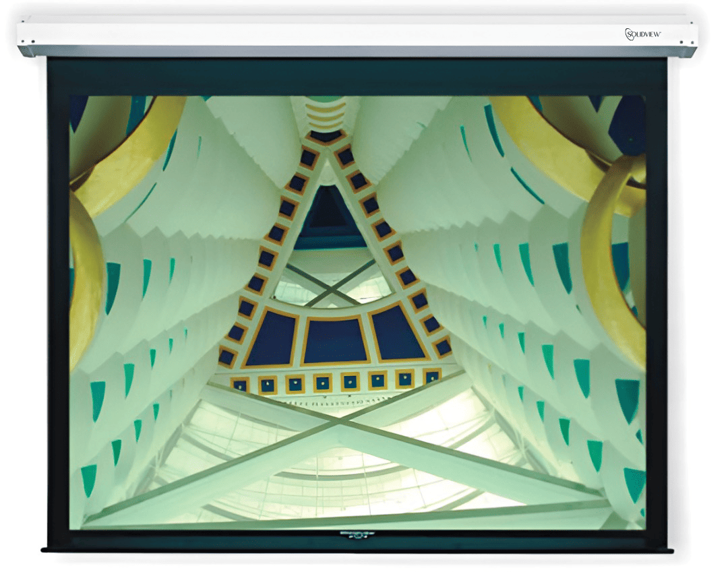This screenshot has width=728, height=572.
Task: Select the projected ceiling architecture picture
Action: (357, 312)
